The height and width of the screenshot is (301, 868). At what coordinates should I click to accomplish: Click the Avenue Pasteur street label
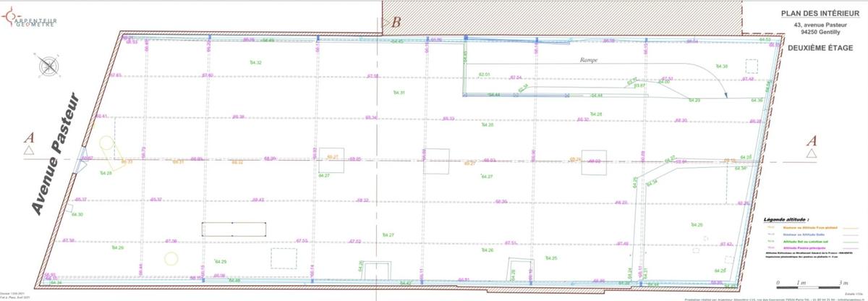pyautogui.click(x=64, y=153)
